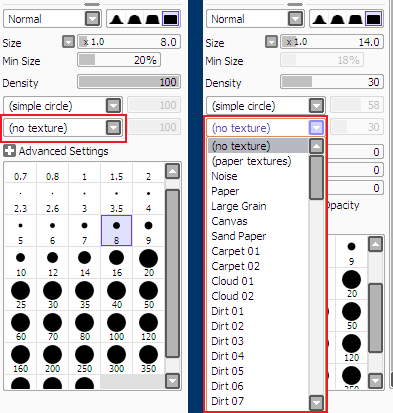Pick brush size 10 preset
Screen dimensions: 393x413
pyautogui.click(x=21, y=263)
